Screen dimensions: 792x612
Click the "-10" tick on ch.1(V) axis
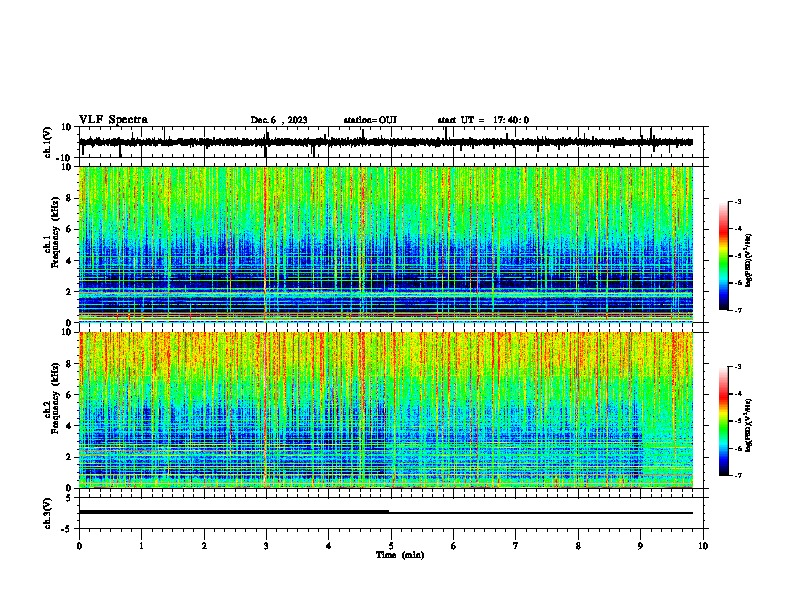(x=65, y=158)
